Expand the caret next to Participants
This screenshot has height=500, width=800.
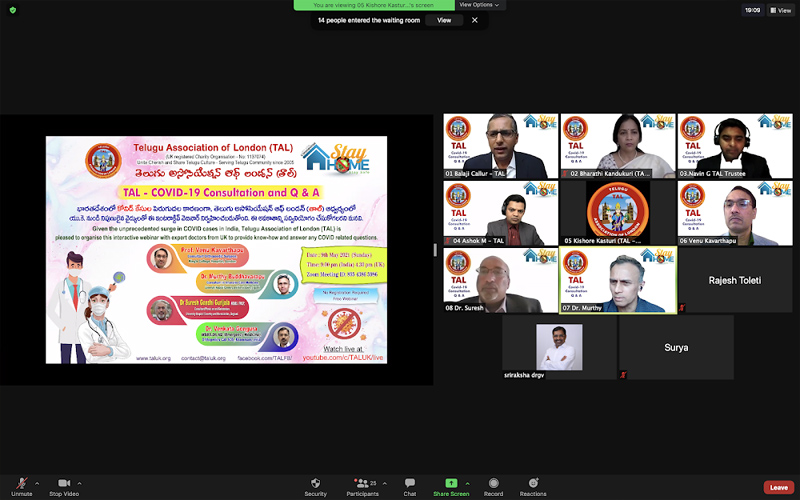385,483
